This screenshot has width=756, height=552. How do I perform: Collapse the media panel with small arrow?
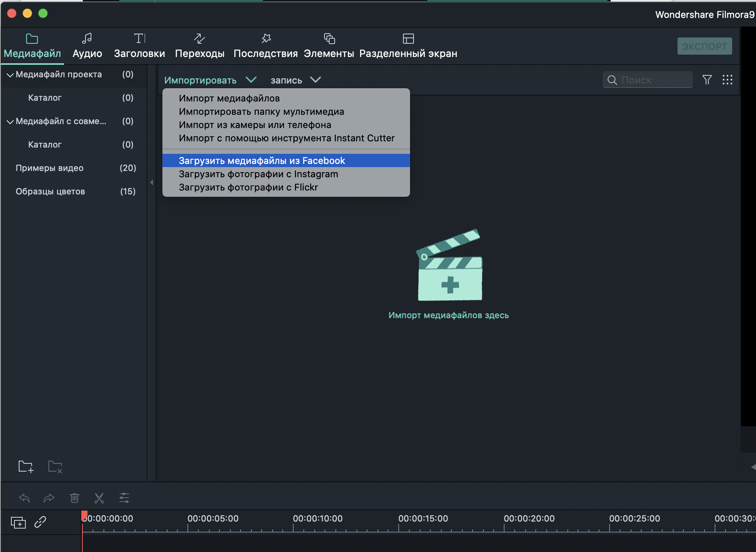(x=152, y=182)
